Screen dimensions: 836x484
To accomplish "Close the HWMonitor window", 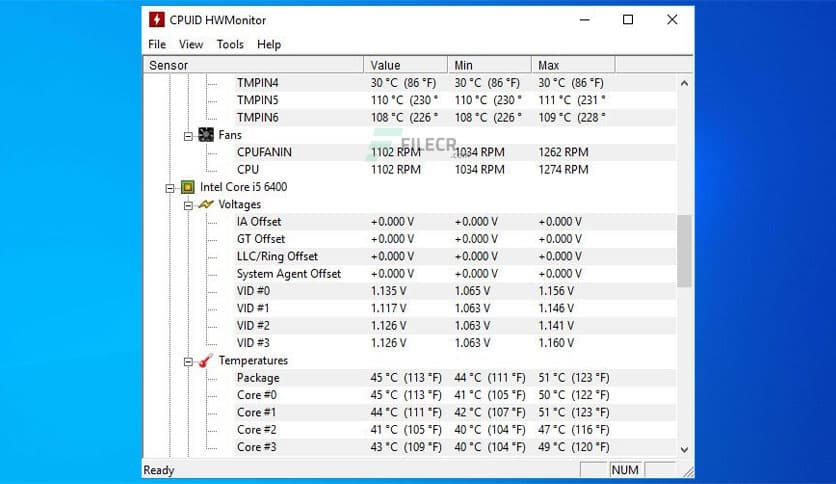I will 672,20.
